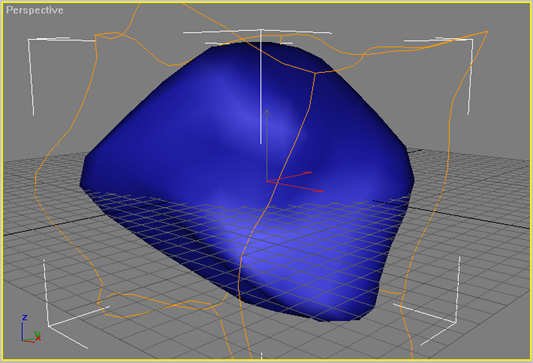
Task: Grab the vertical Z-axis arrow of transform gizmo
Action: pyautogui.click(x=267, y=144)
